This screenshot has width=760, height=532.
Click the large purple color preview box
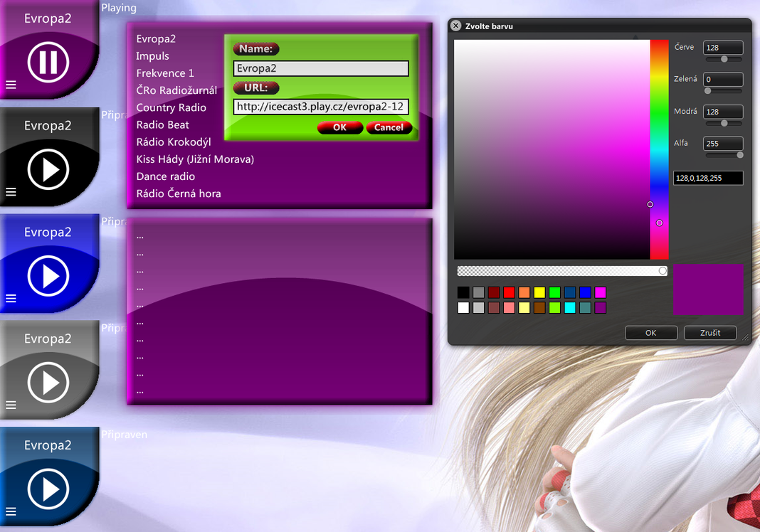point(708,289)
